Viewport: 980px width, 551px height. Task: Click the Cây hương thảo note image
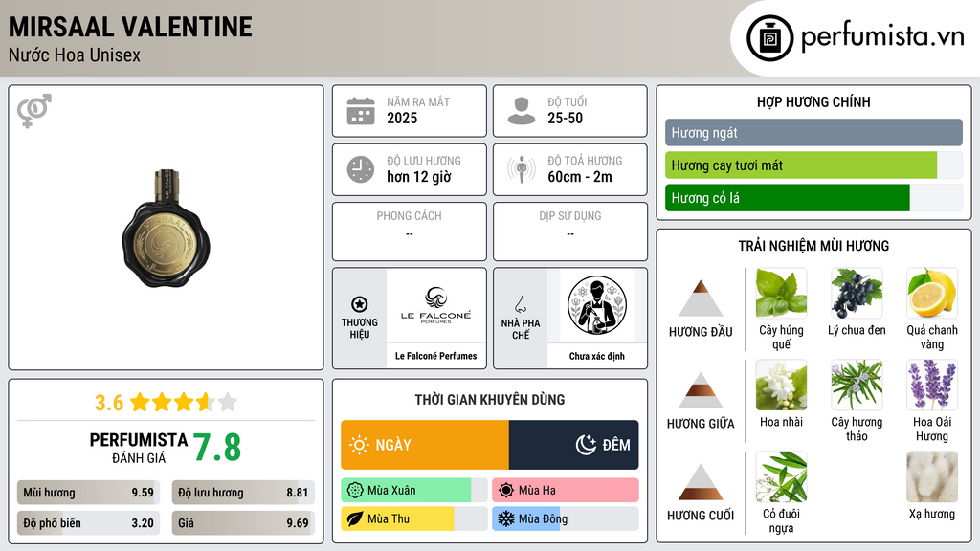(857, 385)
